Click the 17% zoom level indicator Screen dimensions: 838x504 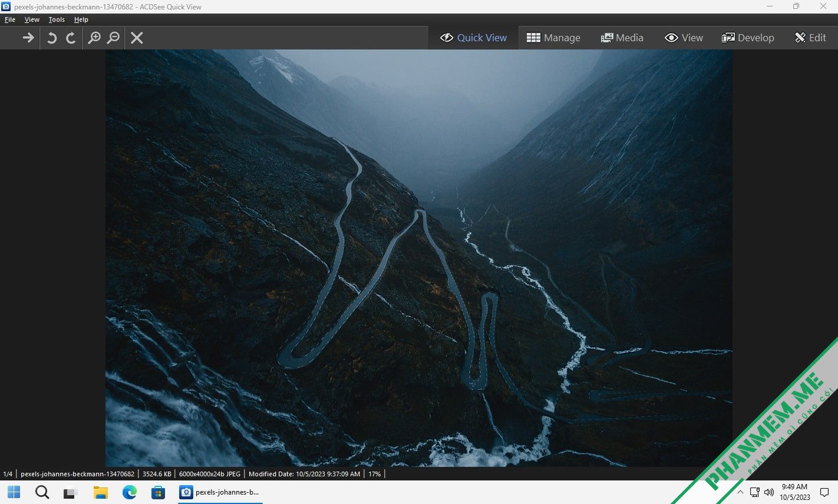tap(374, 474)
